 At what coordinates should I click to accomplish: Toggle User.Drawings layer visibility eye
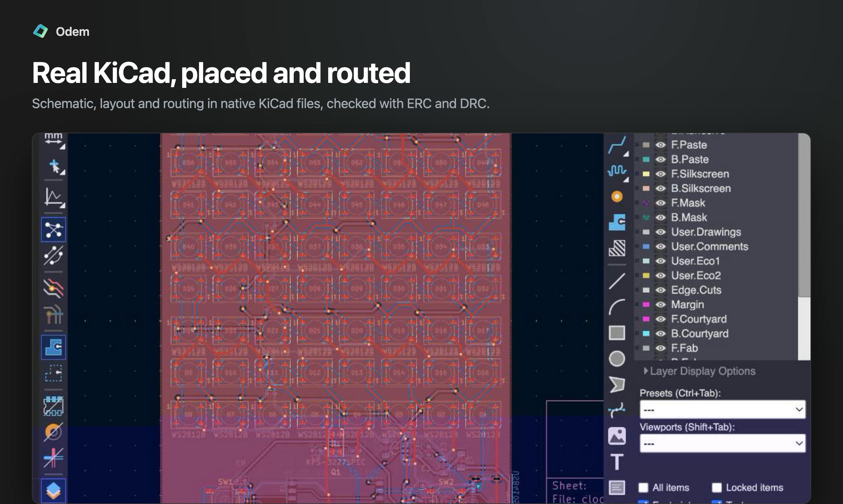click(660, 232)
